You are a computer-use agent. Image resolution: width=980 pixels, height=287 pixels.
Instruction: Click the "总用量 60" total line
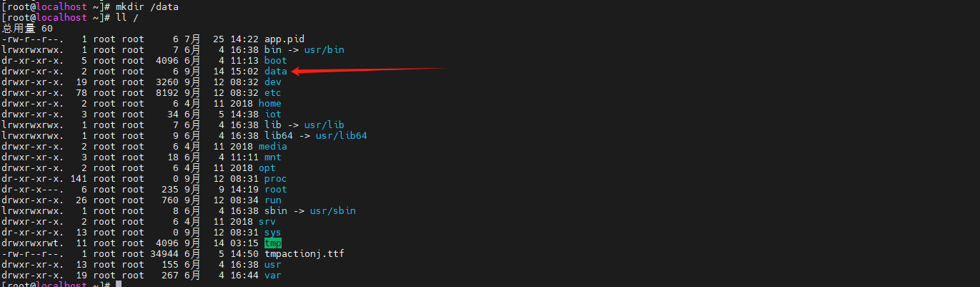click(x=26, y=29)
